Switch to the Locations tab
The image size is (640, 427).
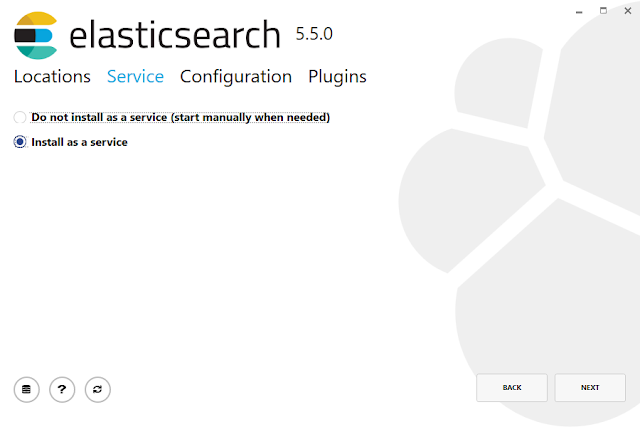(52, 76)
